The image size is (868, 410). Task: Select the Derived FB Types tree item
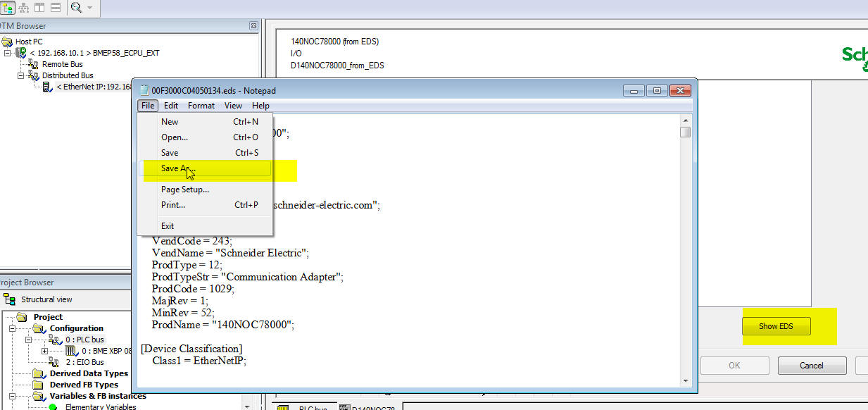click(84, 385)
